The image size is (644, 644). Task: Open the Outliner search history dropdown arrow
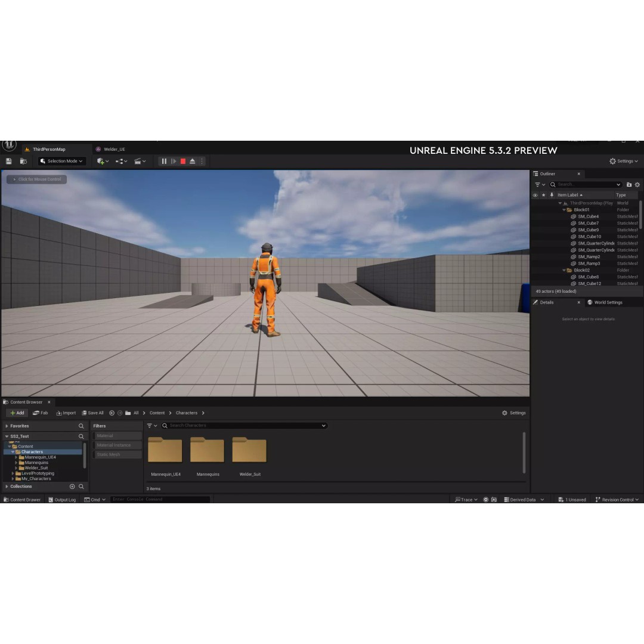point(618,185)
